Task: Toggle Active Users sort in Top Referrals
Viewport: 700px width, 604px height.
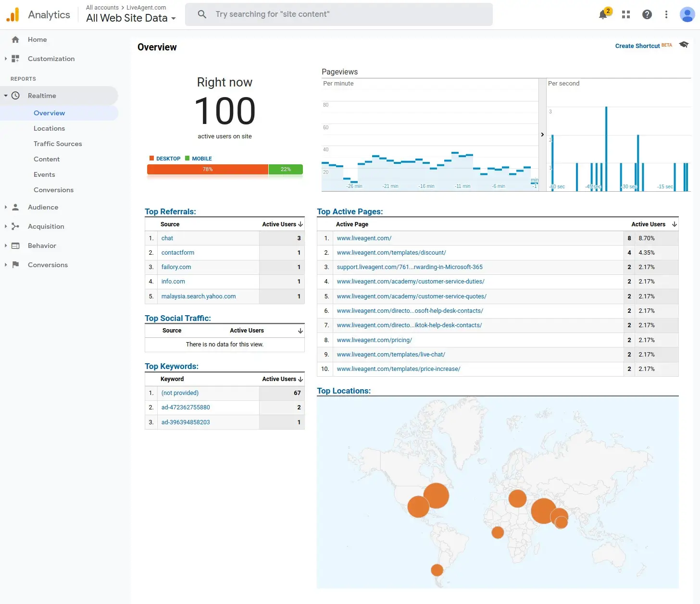Action: [x=282, y=224]
